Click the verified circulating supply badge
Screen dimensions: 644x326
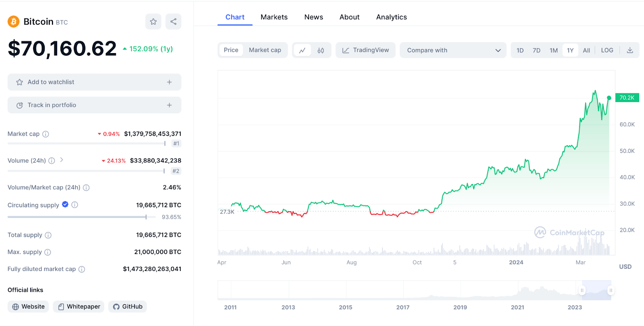pos(65,204)
